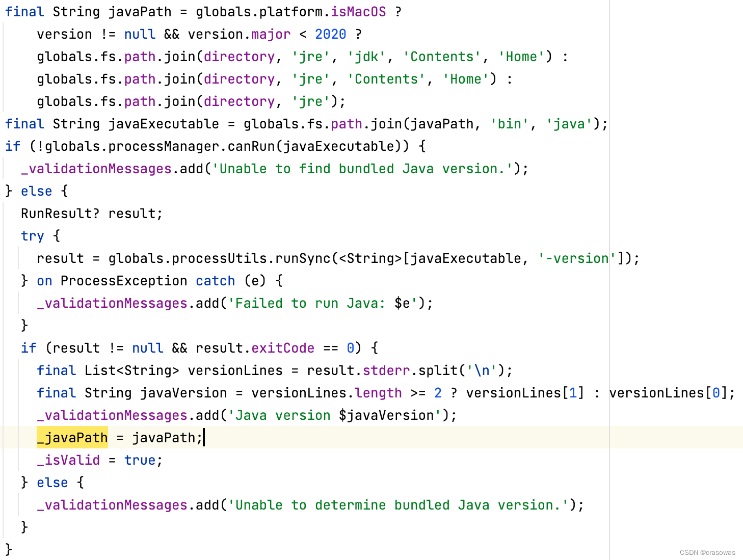Click the highlighted _javaPath identifier
Screen dimensions: 743x560
point(72,438)
